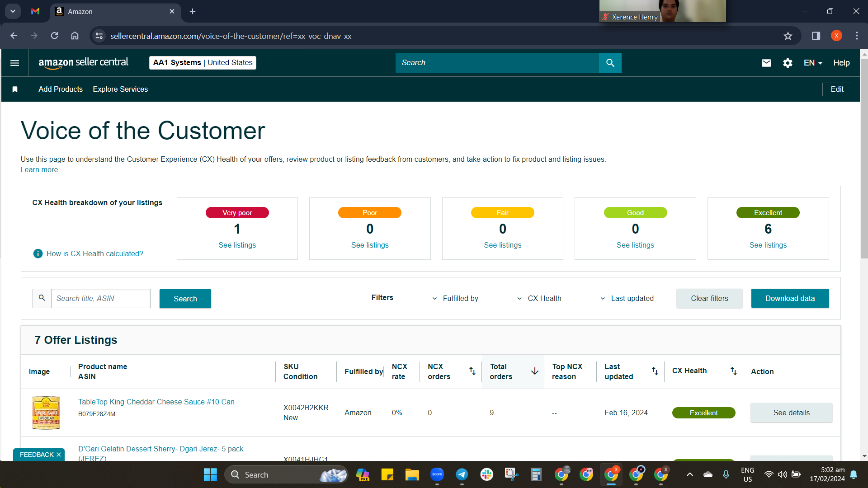This screenshot has width=868, height=488.
Task: Click the teal Search button beside the ASIN field
Action: [x=185, y=299]
